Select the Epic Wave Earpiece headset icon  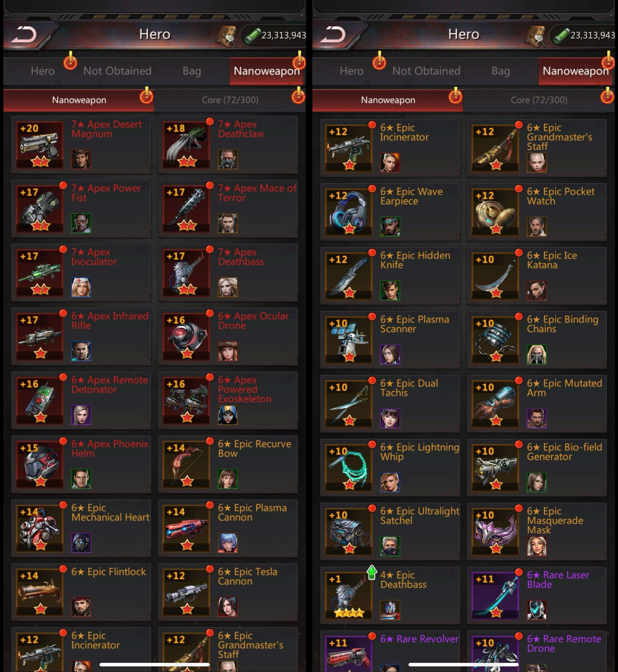349,212
